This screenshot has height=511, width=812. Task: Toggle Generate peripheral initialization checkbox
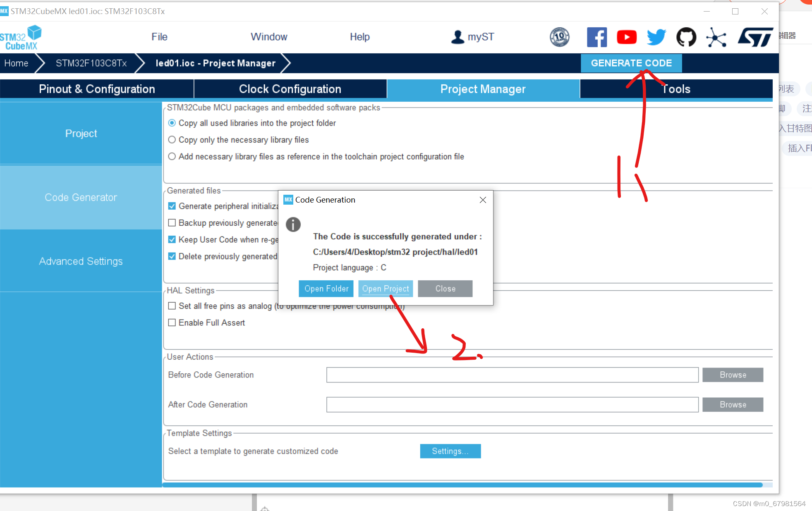[x=172, y=206]
